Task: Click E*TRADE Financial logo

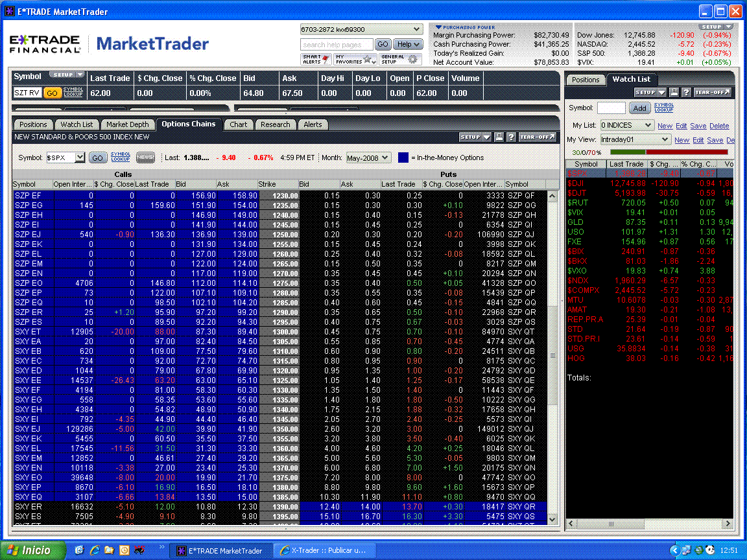Action: pyautogui.click(x=45, y=44)
